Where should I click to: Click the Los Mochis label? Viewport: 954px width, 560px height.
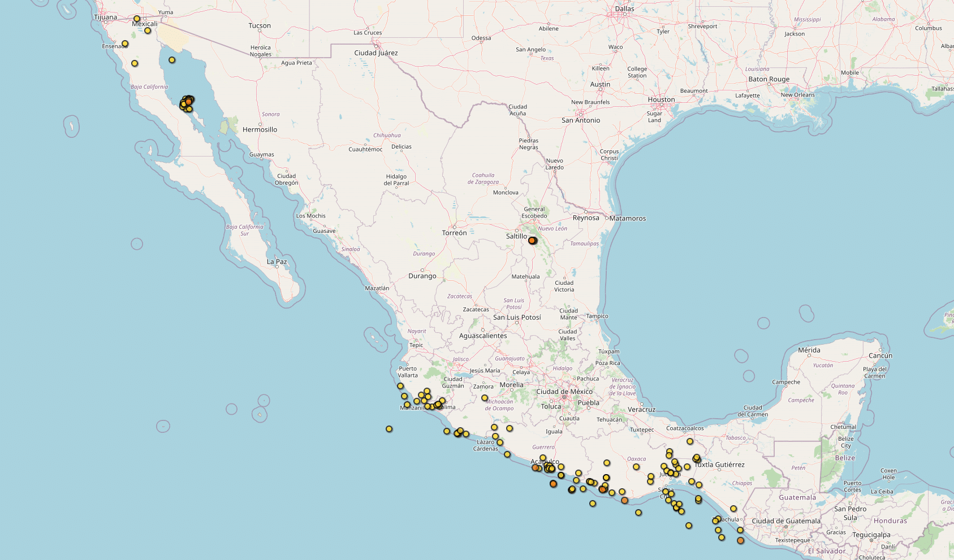coord(311,216)
